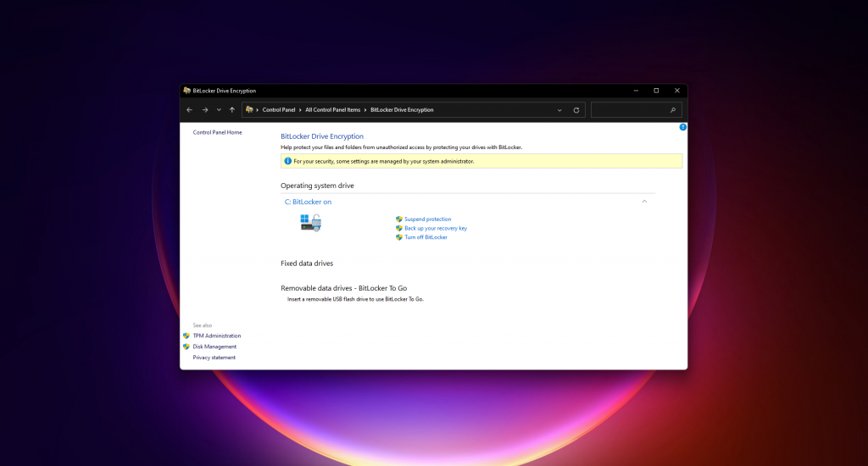Open C: BitLocker on drive link
The height and width of the screenshot is (466, 868).
pyautogui.click(x=308, y=202)
